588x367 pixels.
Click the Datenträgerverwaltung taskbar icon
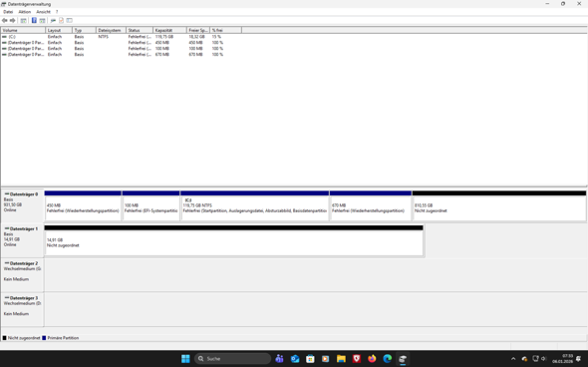[x=403, y=359]
